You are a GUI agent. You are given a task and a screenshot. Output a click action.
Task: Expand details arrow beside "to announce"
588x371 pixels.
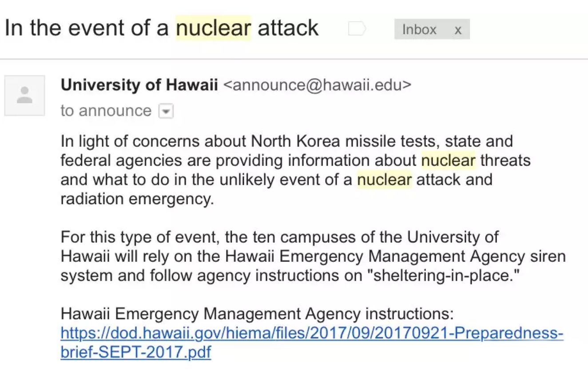coord(166,111)
